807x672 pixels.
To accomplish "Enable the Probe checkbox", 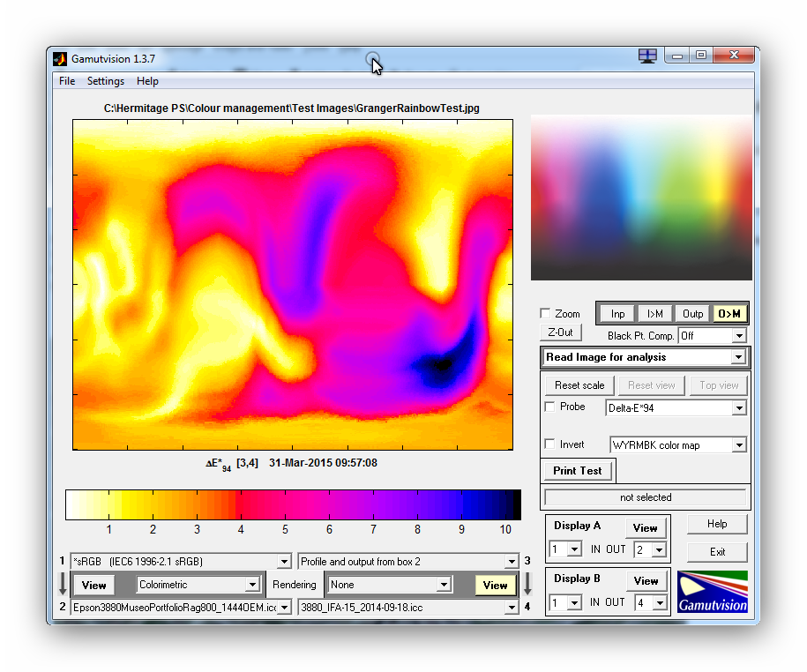I will click(549, 407).
